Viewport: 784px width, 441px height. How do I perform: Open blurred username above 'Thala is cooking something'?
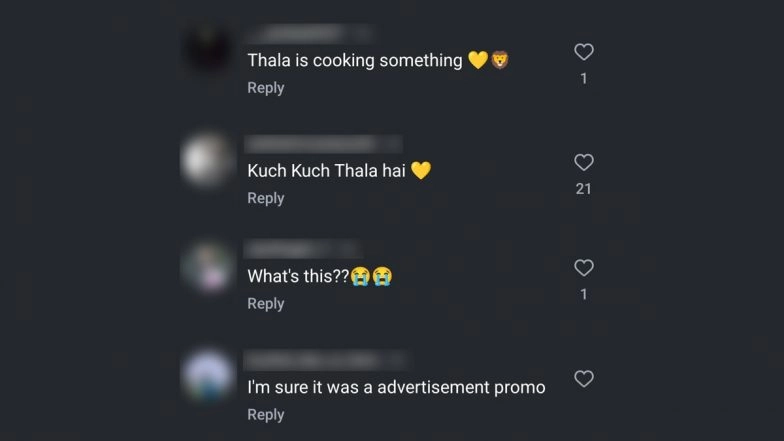310,34
